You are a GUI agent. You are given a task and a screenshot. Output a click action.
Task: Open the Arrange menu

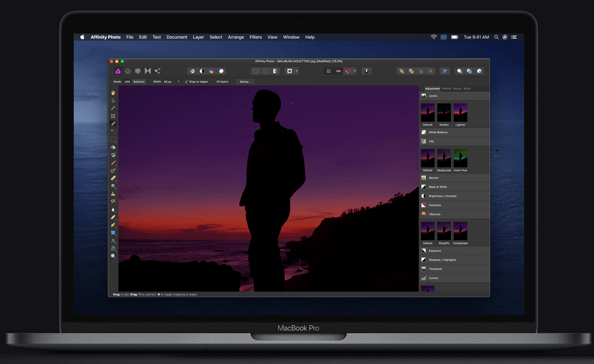[235, 37]
